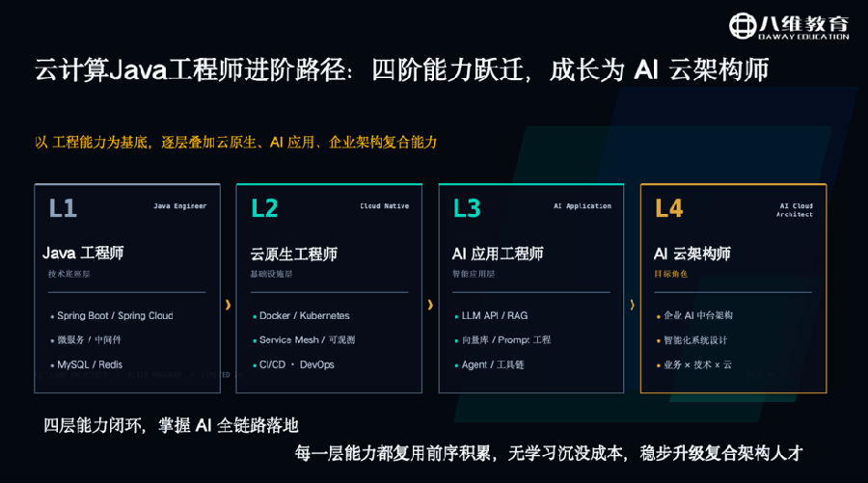Image resolution: width=868 pixels, height=483 pixels.
Task: Click the yellow subtitle 以工程能力为基底
Action: click(93, 143)
